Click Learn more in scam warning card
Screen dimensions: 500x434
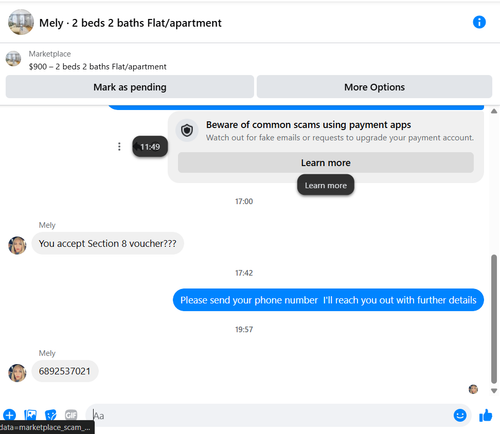326,163
